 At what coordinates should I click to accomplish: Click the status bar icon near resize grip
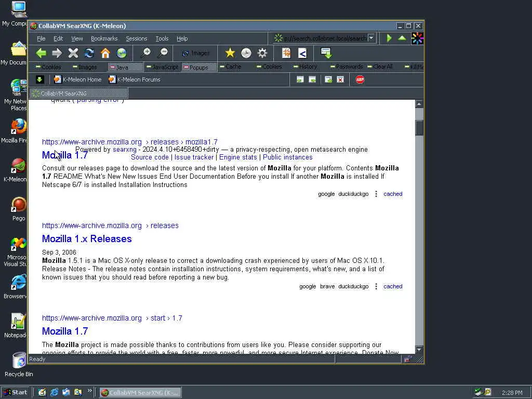(407, 360)
